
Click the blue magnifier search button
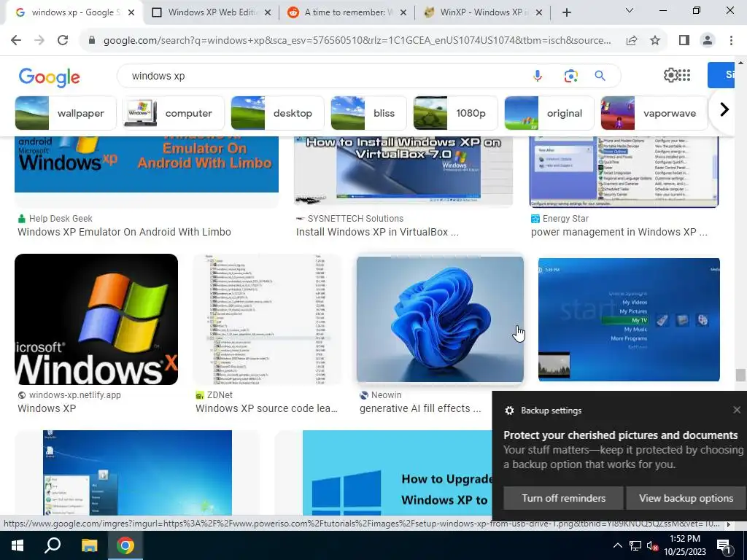(x=600, y=76)
